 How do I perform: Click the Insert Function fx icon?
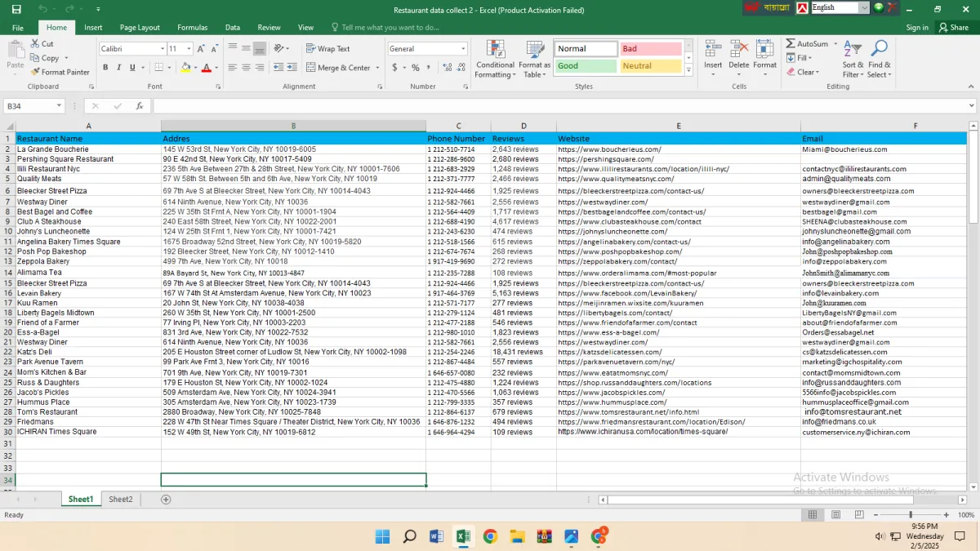[x=140, y=106]
